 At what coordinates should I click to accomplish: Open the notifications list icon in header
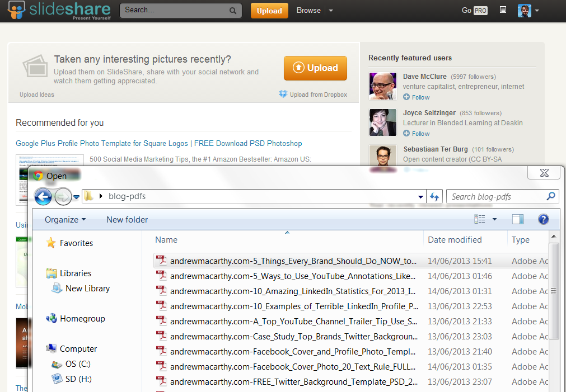pyautogui.click(x=503, y=10)
